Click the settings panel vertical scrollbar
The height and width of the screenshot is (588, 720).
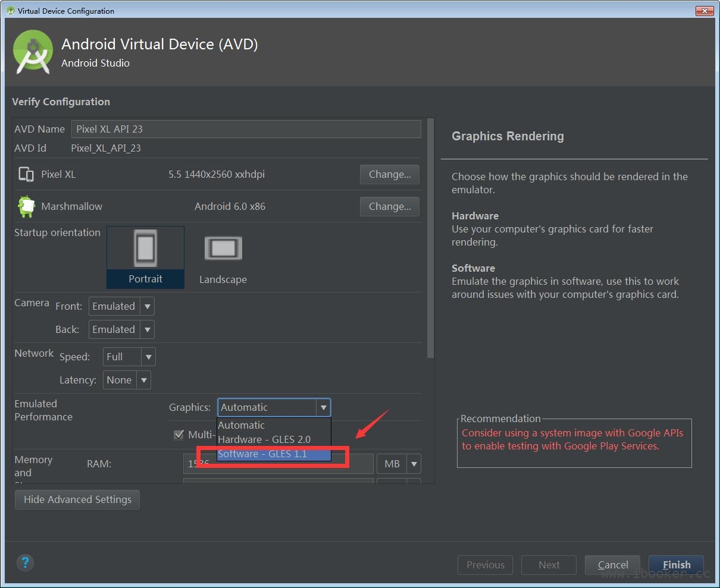coord(431,238)
